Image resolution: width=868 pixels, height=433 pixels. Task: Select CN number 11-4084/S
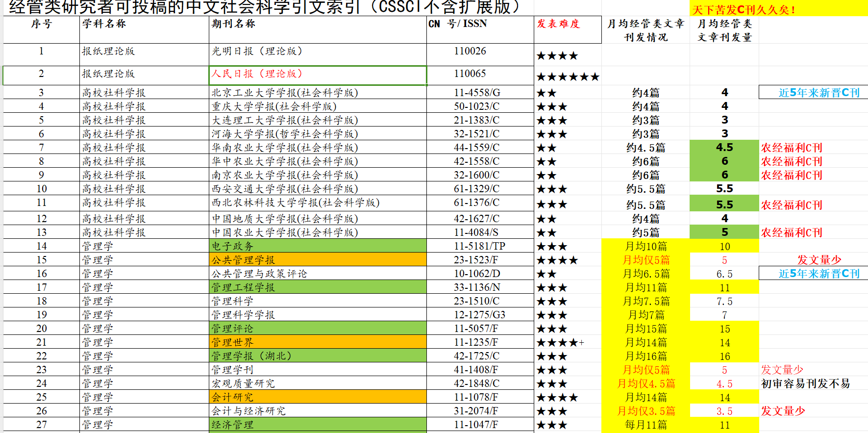click(x=476, y=232)
